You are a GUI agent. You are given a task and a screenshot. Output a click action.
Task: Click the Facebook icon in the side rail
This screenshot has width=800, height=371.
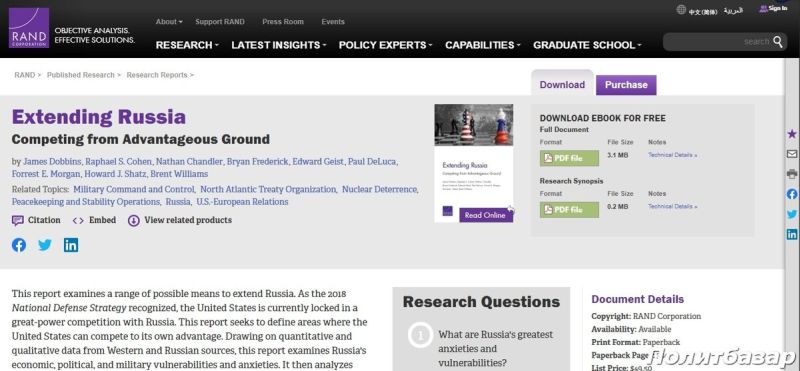pyautogui.click(x=792, y=194)
